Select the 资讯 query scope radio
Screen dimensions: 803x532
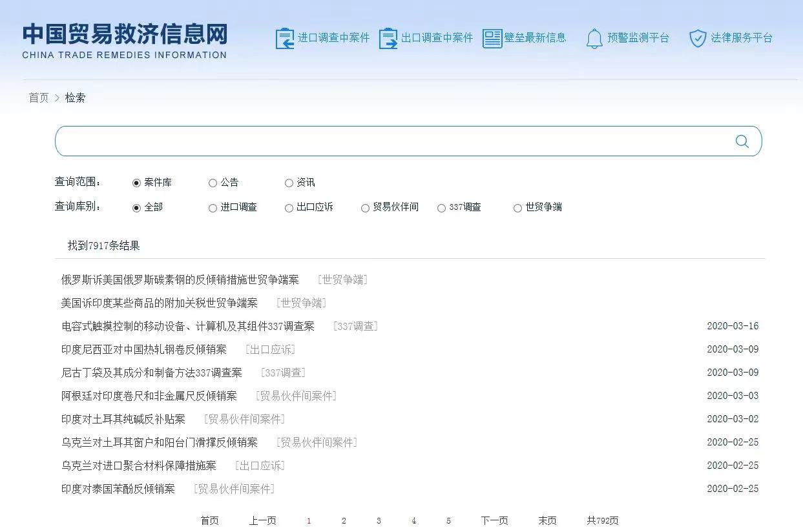pos(289,183)
